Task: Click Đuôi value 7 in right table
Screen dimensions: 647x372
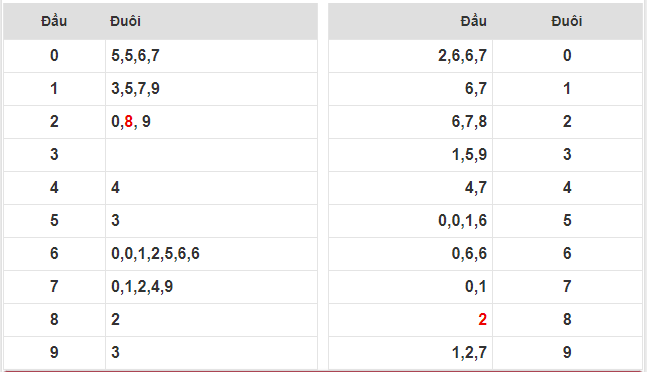Action: (x=567, y=287)
